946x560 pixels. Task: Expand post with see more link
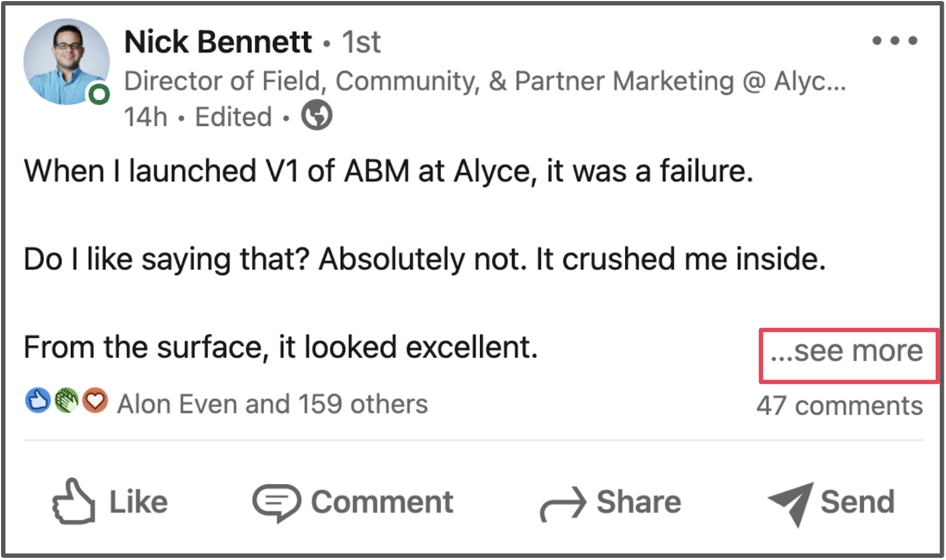[847, 351]
